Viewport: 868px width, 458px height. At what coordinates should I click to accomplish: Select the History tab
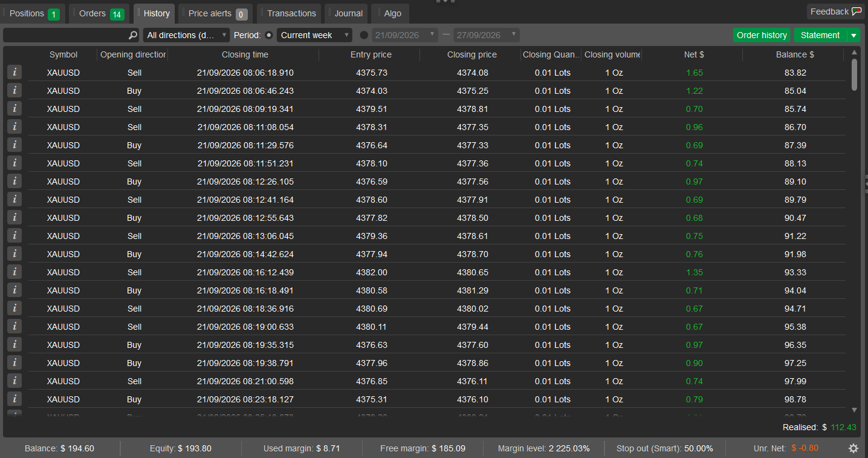[154, 13]
